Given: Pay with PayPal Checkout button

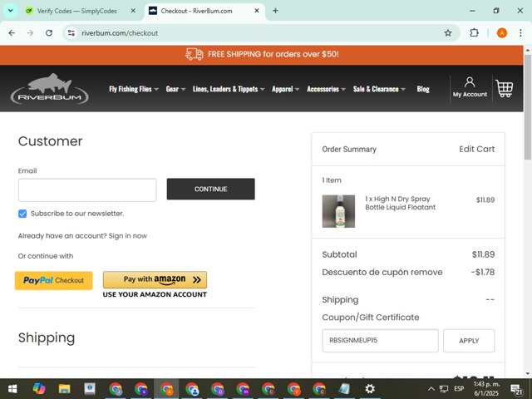Looking at the screenshot, I should click(53, 281).
